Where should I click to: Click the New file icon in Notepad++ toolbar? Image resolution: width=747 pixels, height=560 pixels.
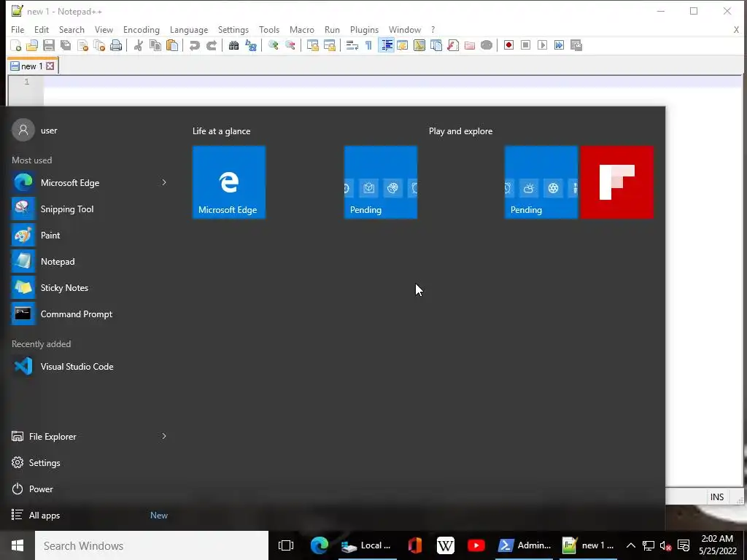(x=16, y=45)
